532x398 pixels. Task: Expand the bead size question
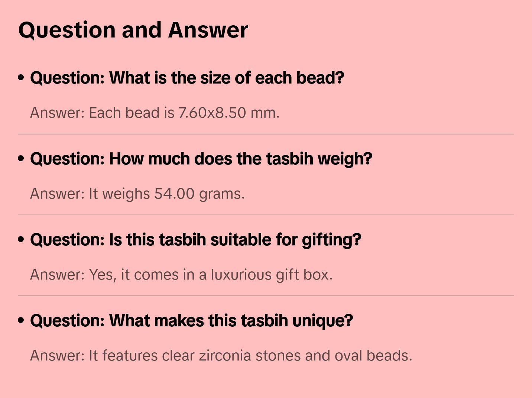(x=187, y=78)
